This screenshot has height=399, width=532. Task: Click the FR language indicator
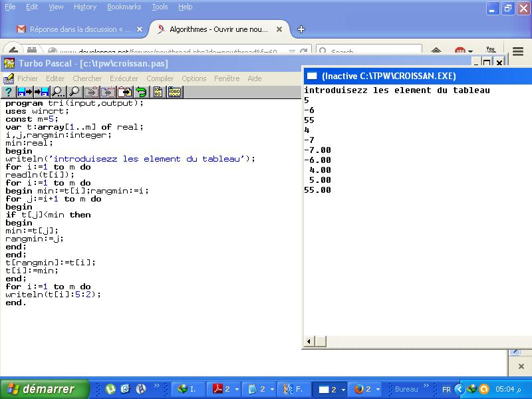click(446, 390)
